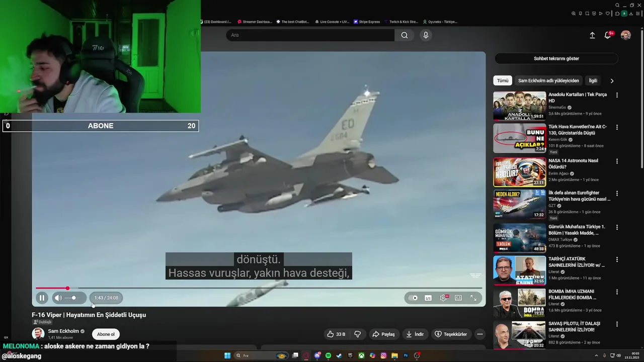This screenshot has height=362, width=644.
Task: Select the İlgili filter chip
Action: point(593,80)
